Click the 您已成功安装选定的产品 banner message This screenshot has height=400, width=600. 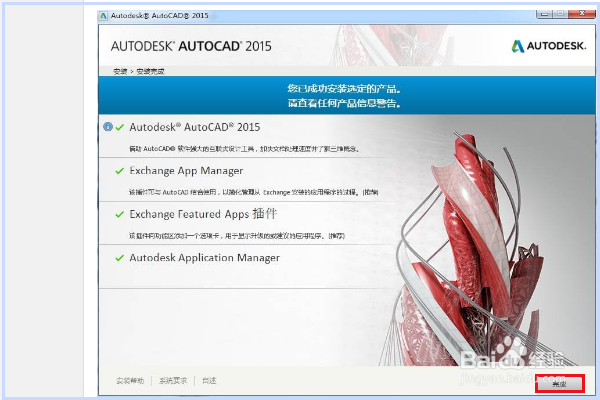click(x=344, y=89)
